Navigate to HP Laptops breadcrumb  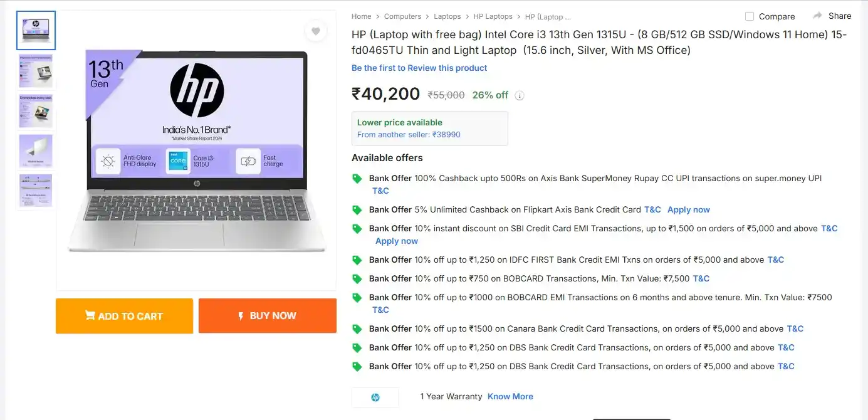493,16
